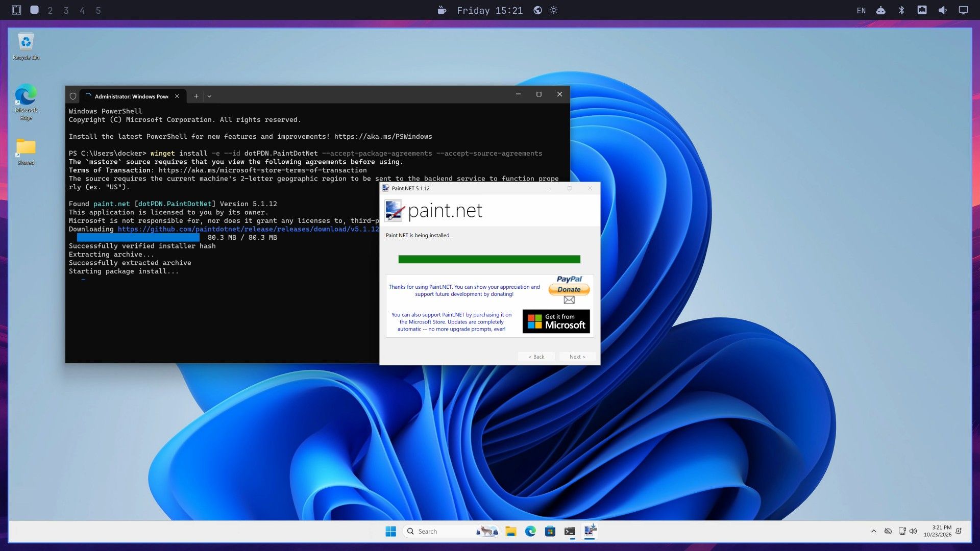The image size is (980, 551).
Task: Click the Paint.NET installer taskbar icon
Action: coord(590,532)
